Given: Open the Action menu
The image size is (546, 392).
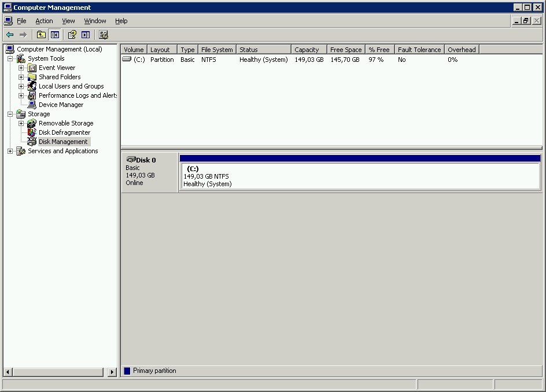Looking at the screenshot, I should pyautogui.click(x=44, y=21).
